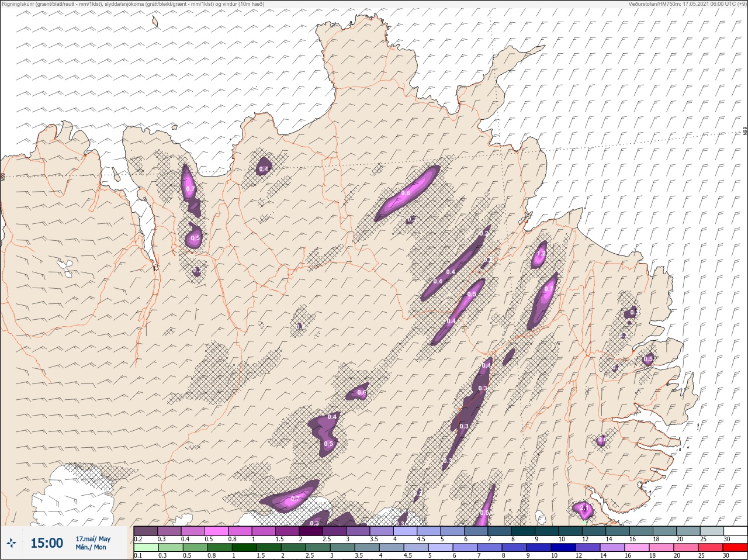Click the 0.5 value near the east coast peninsula

tap(648, 359)
